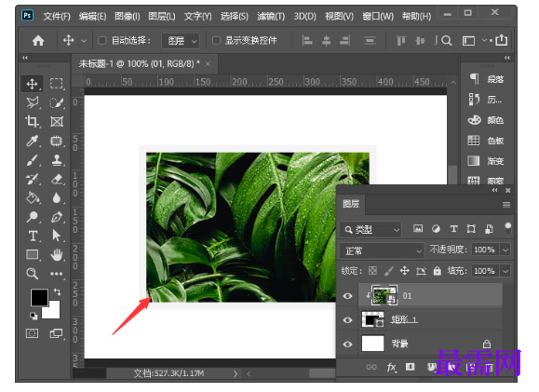Screen dimensions: 539x392
Task: Turn layer filtering on or off
Action: pyautogui.click(x=507, y=228)
